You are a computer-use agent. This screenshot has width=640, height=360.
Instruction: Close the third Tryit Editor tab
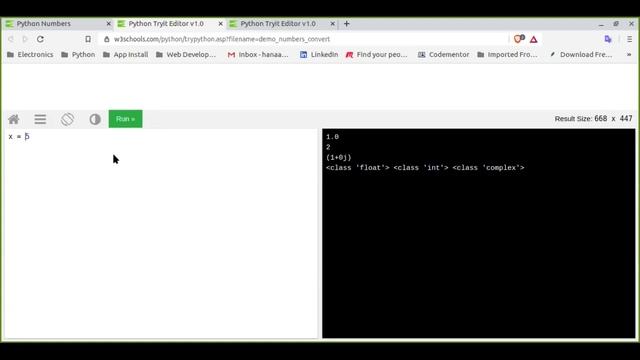coord(333,24)
